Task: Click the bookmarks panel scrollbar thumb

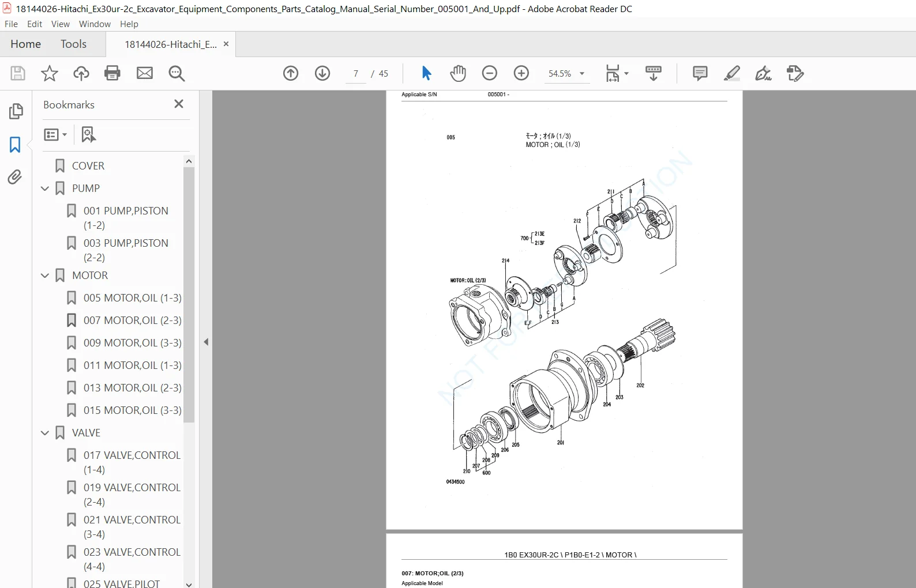Action: coord(189,295)
